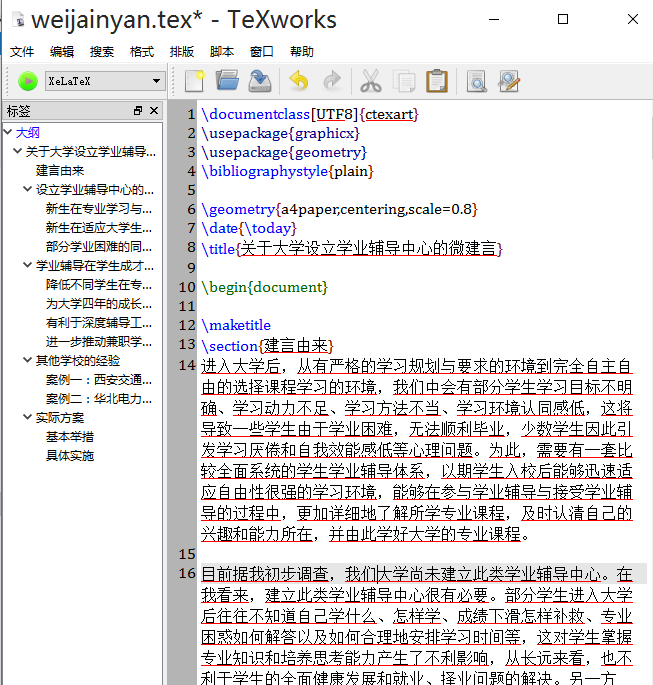Collapse the 关于大学设立学业辅导 tree node
Image resolution: width=653 pixels, height=685 pixels.
pyautogui.click(x=17, y=151)
